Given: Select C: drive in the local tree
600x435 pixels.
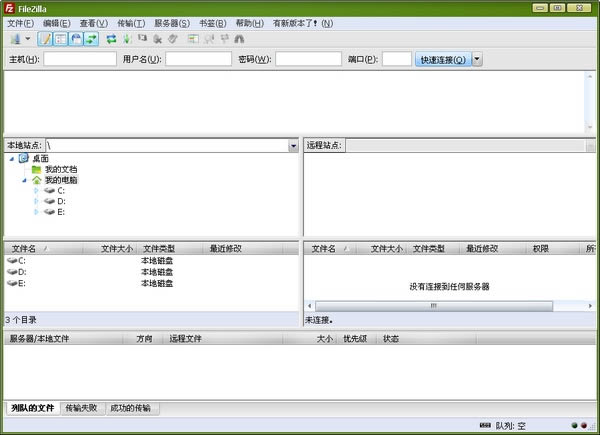Looking at the screenshot, I should [61, 191].
